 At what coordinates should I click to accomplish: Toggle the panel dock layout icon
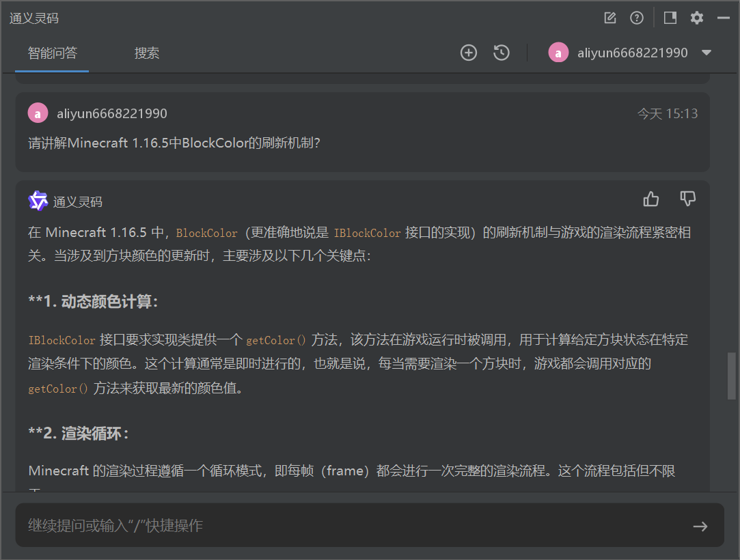pyautogui.click(x=670, y=18)
